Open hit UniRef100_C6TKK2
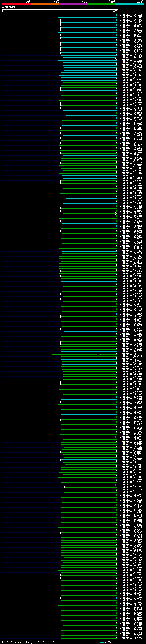This screenshot has height=644, width=146. click(x=131, y=22)
